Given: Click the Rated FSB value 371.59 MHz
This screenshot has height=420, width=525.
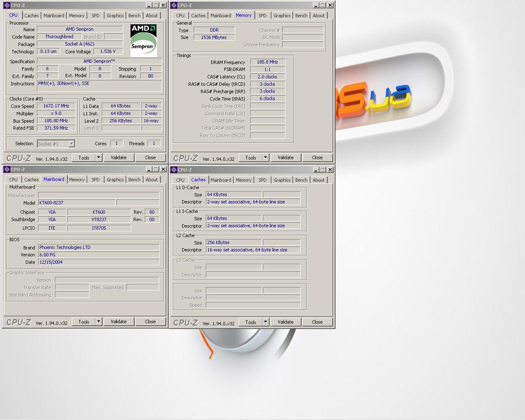Looking at the screenshot, I should 56,128.
